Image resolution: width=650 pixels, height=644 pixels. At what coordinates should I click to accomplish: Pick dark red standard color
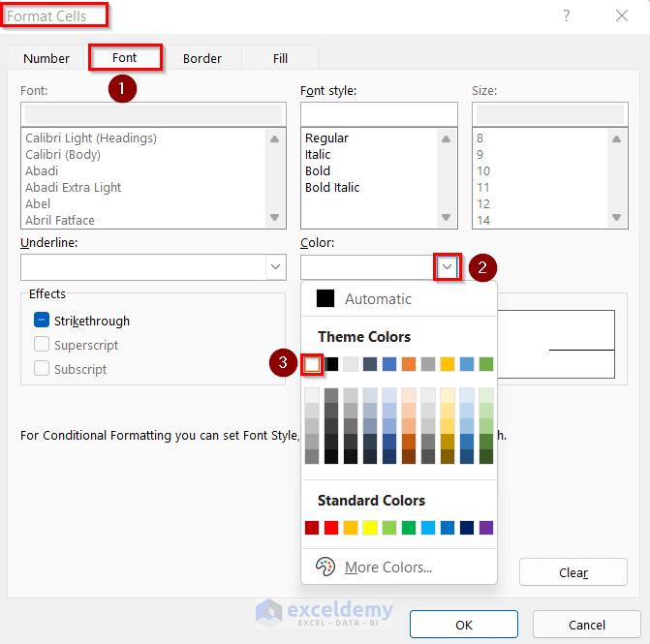pyautogui.click(x=312, y=528)
